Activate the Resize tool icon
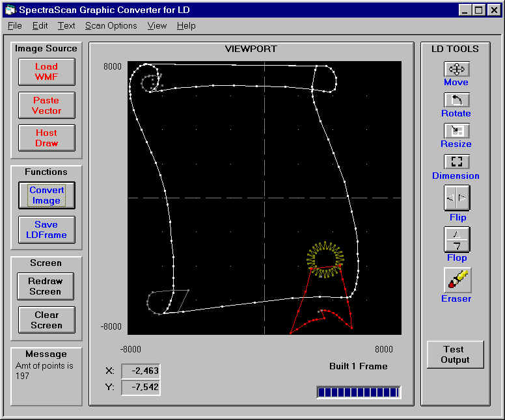505x420 pixels. [x=456, y=131]
